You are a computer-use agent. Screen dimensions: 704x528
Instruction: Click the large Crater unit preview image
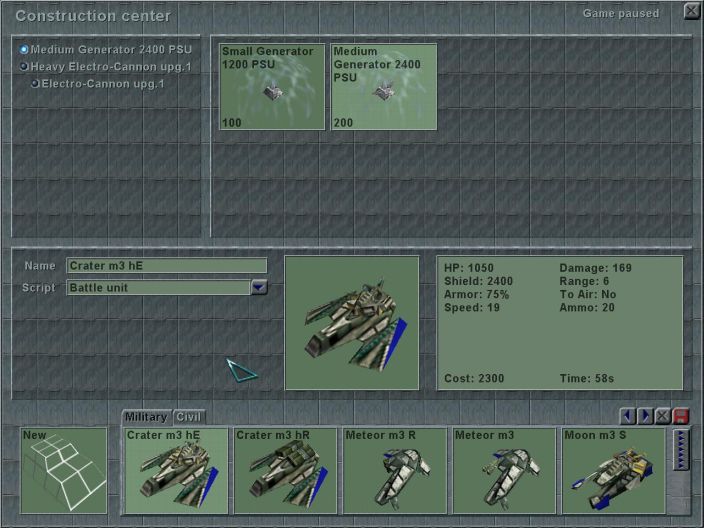[352, 323]
